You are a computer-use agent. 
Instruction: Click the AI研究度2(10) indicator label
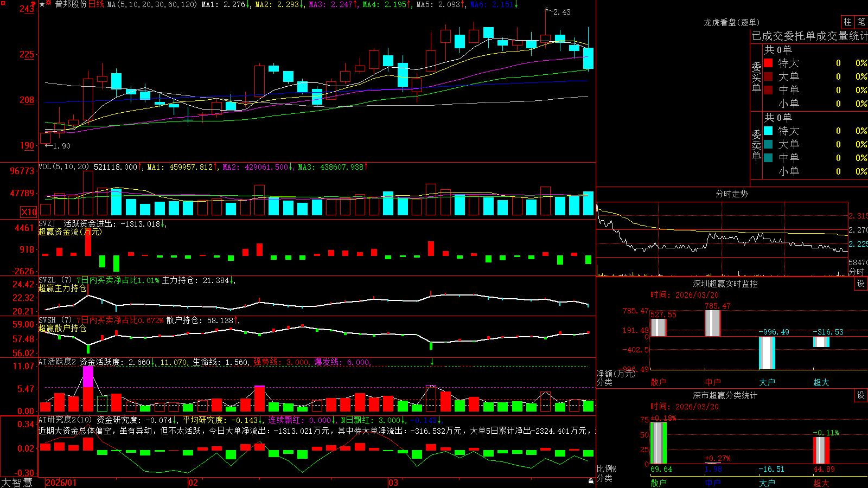point(65,420)
